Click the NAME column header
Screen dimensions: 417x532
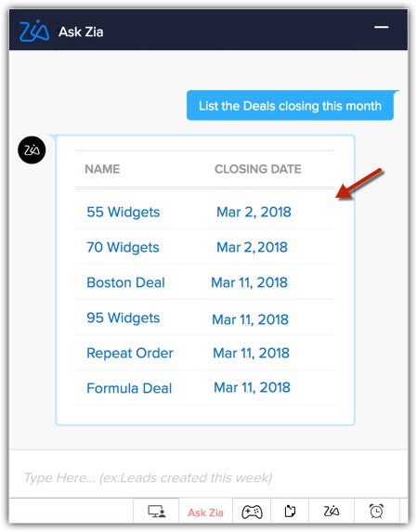coord(102,169)
